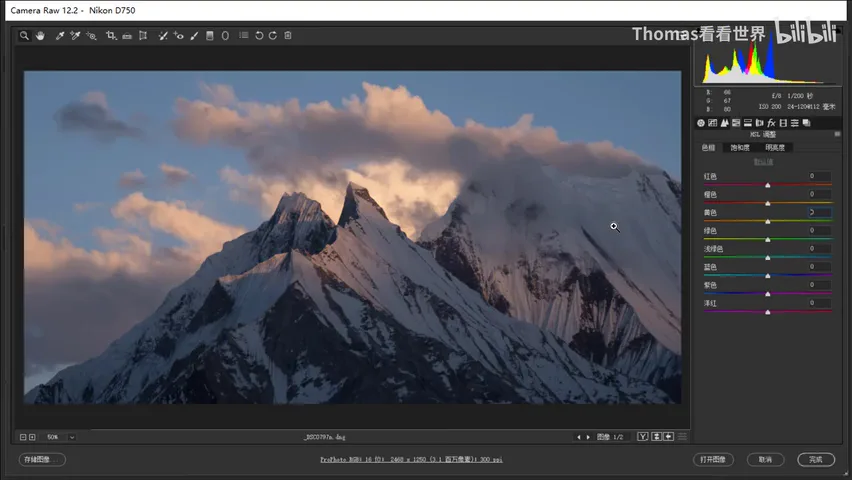Viewport: 852px width, 480px height.
Task: Click the zoom in plus button
Action: tap(32, 437)
